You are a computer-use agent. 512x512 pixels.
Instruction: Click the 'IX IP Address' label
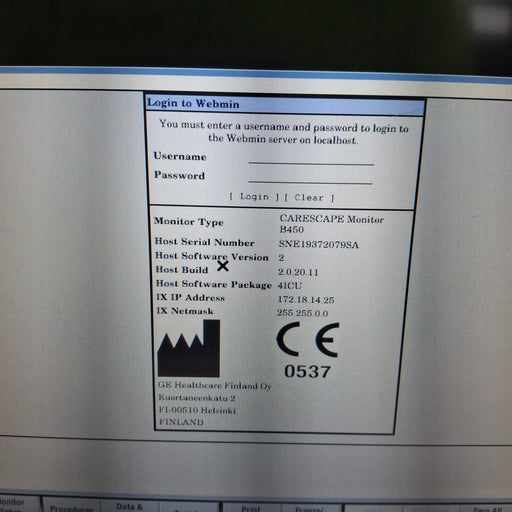coord(191,297)
